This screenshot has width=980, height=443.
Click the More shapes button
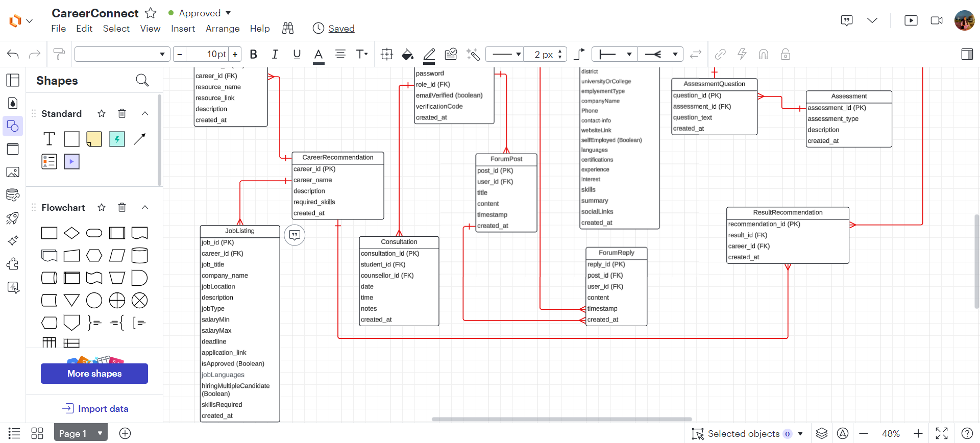(x=94, y=374)
